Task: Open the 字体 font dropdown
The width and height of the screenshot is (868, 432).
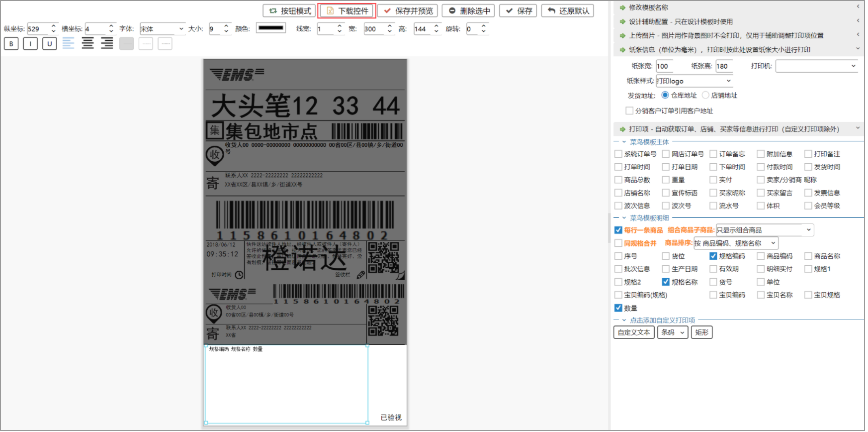Action: (163, 29)
